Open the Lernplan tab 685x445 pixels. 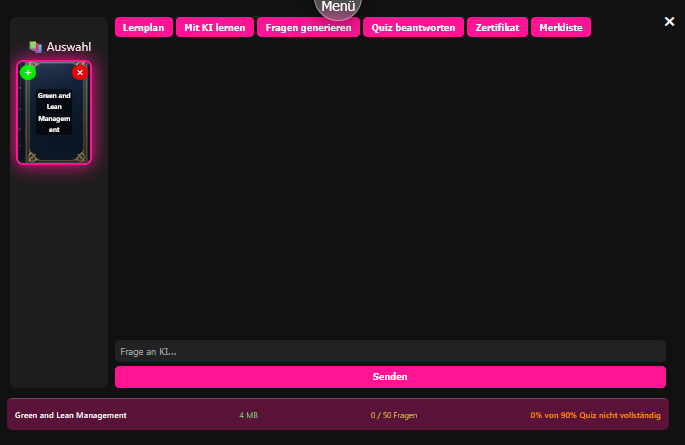click(144, 28)
